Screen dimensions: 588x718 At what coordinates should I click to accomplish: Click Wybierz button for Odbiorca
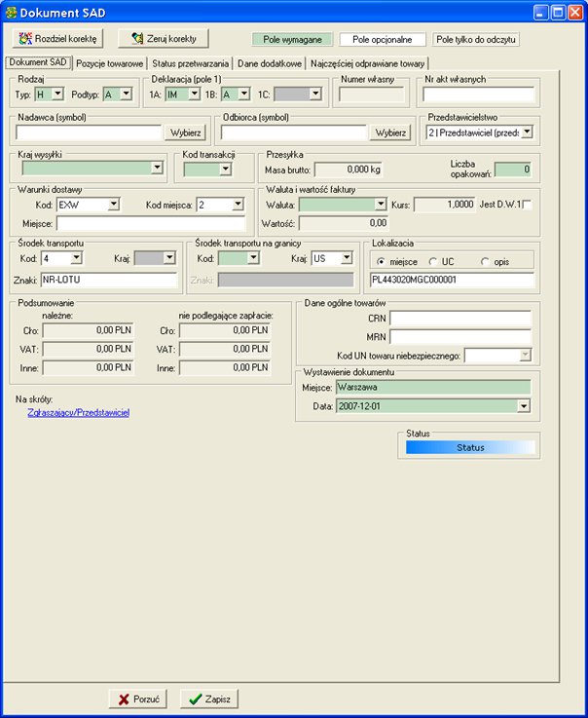pos(390,132)
